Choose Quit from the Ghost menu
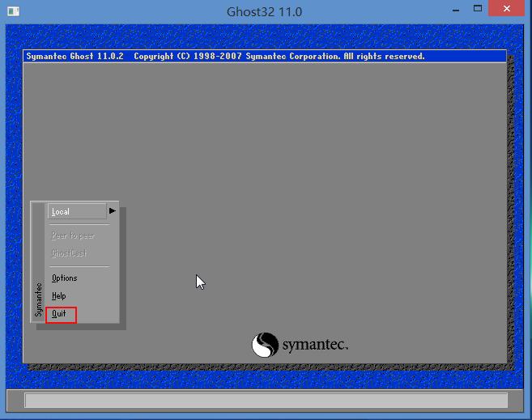Viewport: 532px width, 420px height. coord(61,315)
